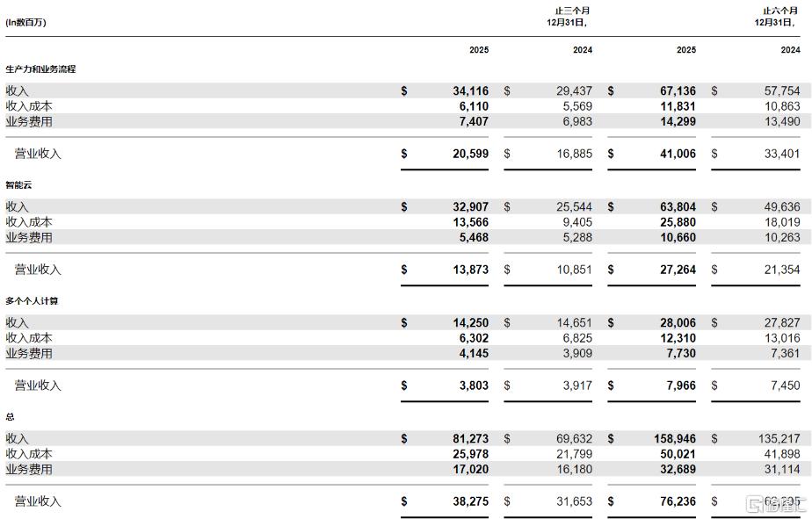Click the 生产力和业务流程 section heading
The height and width of the screenshot is (519, 812).
40,68
